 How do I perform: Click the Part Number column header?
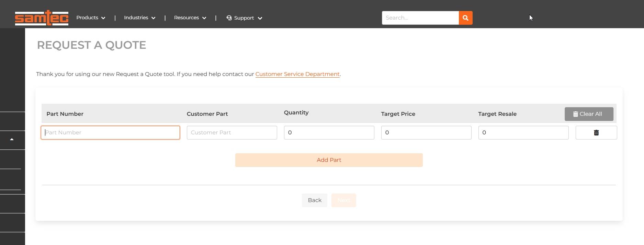(x=65, y=114)
